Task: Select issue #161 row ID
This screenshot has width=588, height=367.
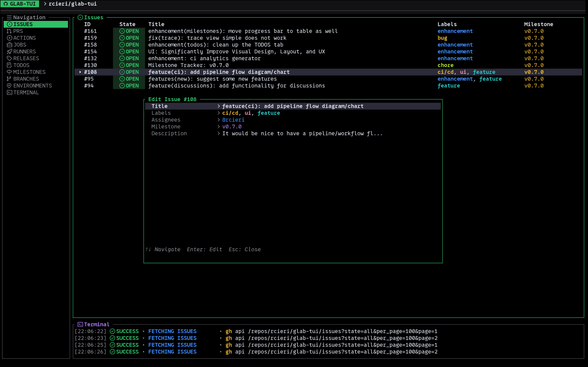Action: point(90,31)
